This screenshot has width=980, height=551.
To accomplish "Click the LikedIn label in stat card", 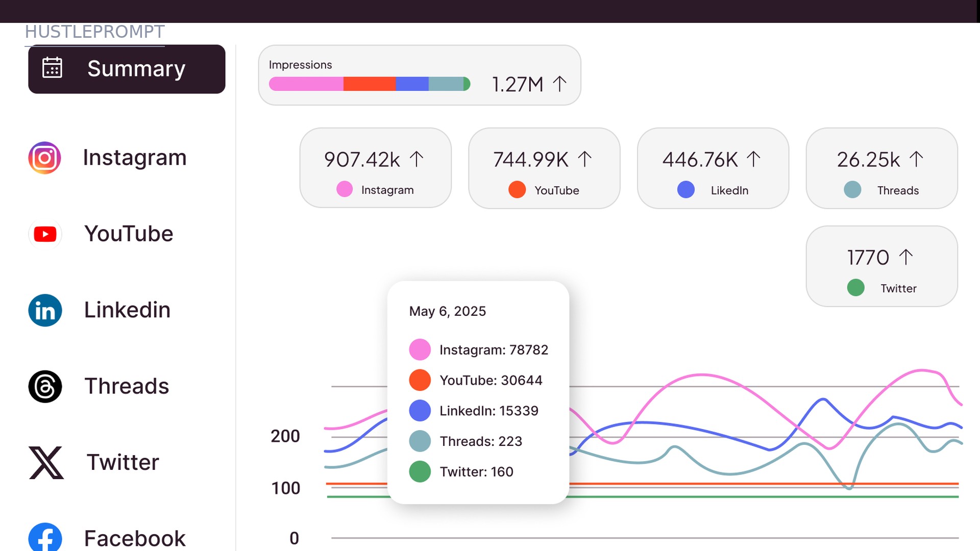I will point(730,191).
